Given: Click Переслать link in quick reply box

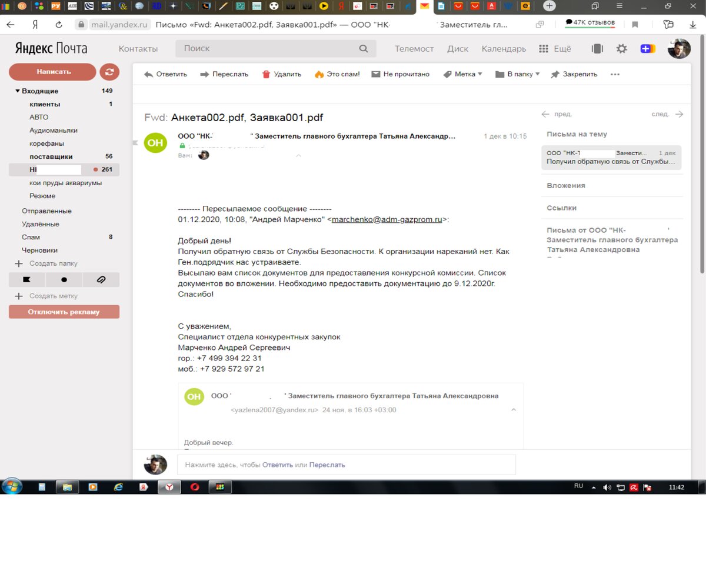Looking at the screenshot, I should point(327,465).
